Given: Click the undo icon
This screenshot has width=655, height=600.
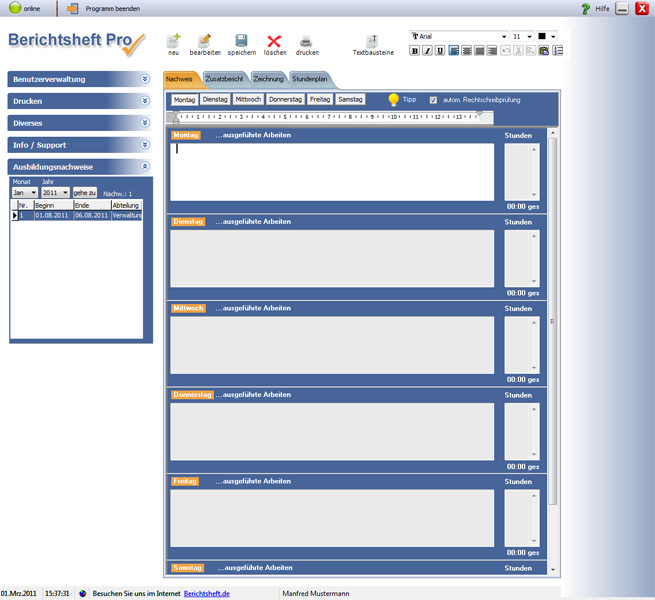Looking at the screenshot, I should (x=505, y=51).
